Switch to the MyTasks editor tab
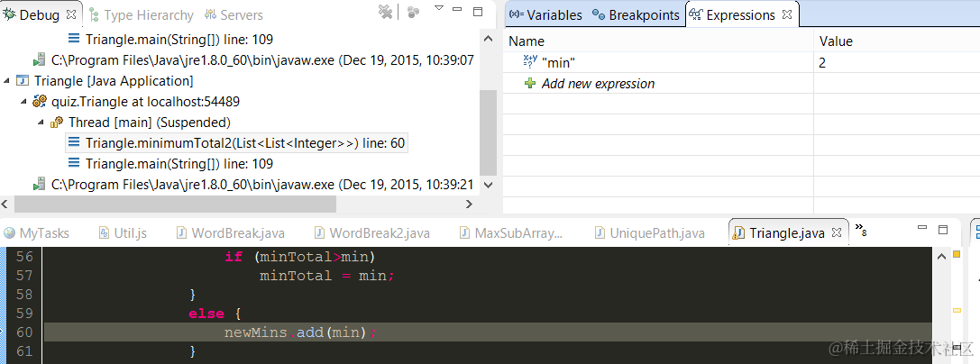Screen dimensions: 980x364 point(37,233)
